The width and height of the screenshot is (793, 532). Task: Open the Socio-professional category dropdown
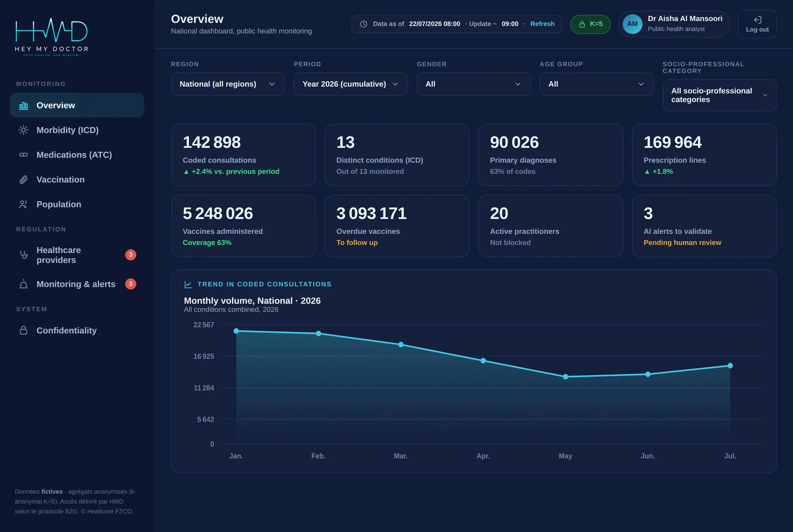coord(720,95)
